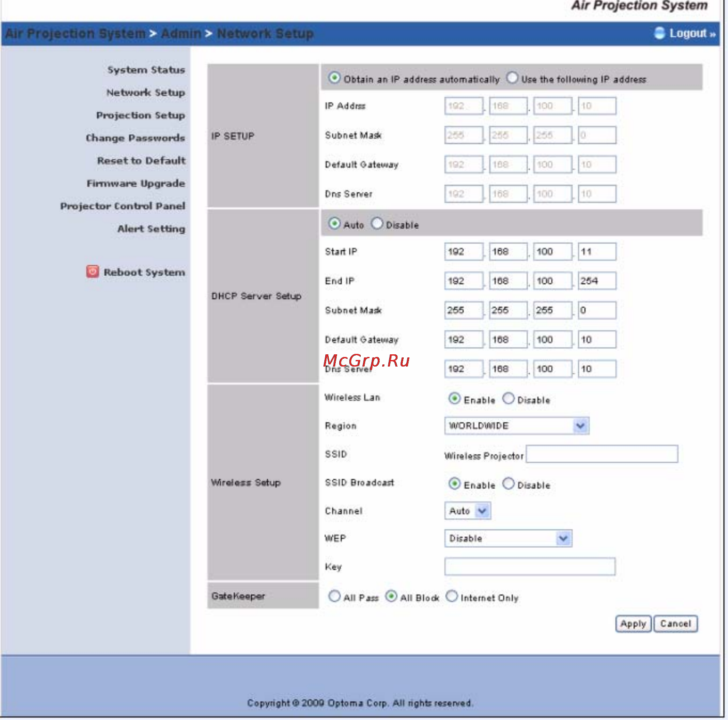Viewport: 728px width, 720px height.
Task: Click the wireless Key input field
Action: tap(530, 566)
